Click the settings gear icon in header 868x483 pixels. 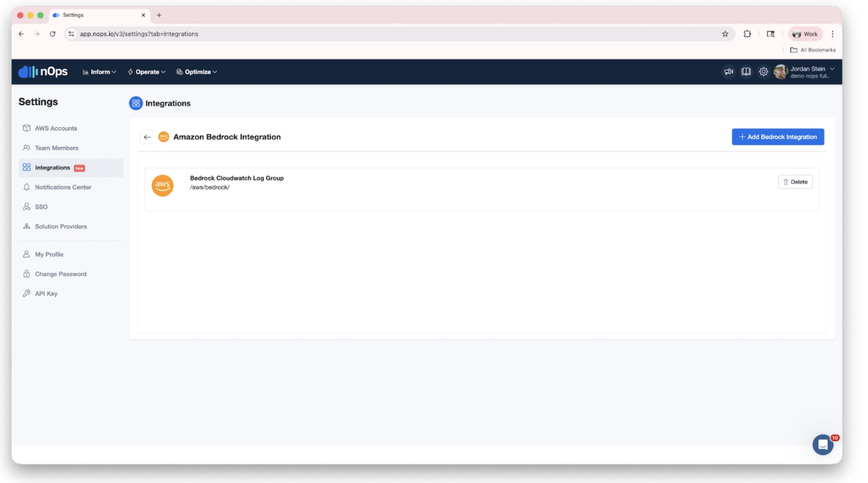(763, 72)
